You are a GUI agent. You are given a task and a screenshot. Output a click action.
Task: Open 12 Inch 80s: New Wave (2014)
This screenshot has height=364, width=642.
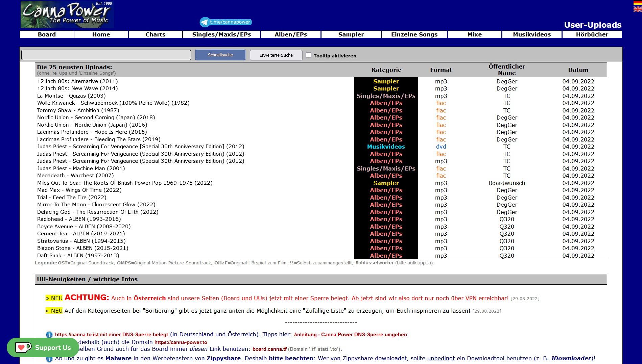tap(77, 88)
